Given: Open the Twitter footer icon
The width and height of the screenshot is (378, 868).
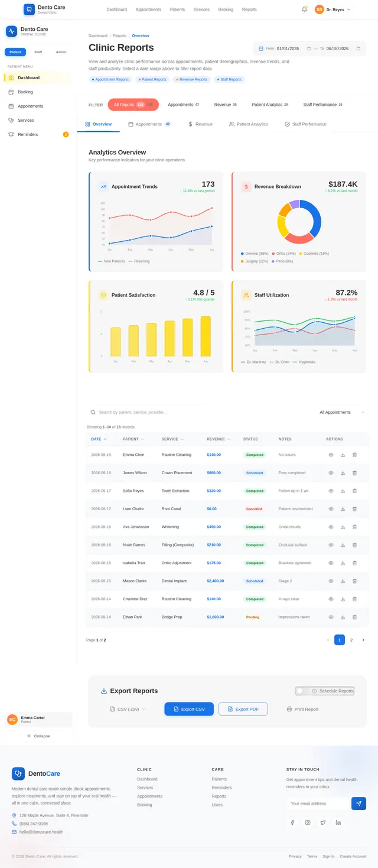Looking at the screenshot, I should (x=323, y=822).
